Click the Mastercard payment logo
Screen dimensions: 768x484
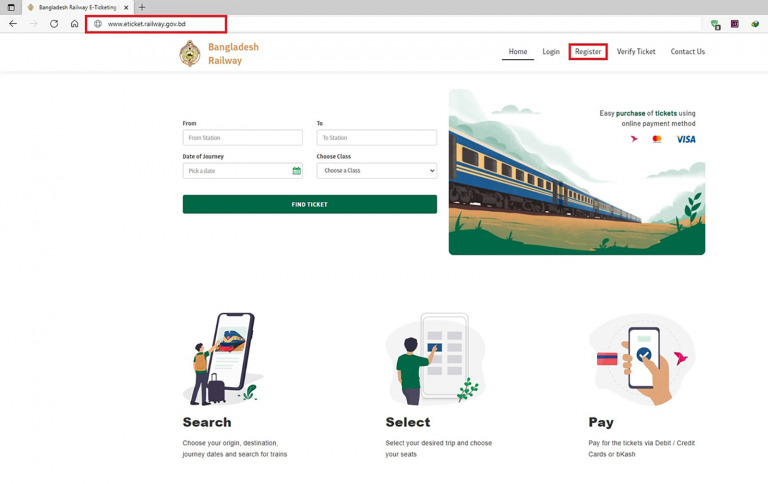click(657, 139)
